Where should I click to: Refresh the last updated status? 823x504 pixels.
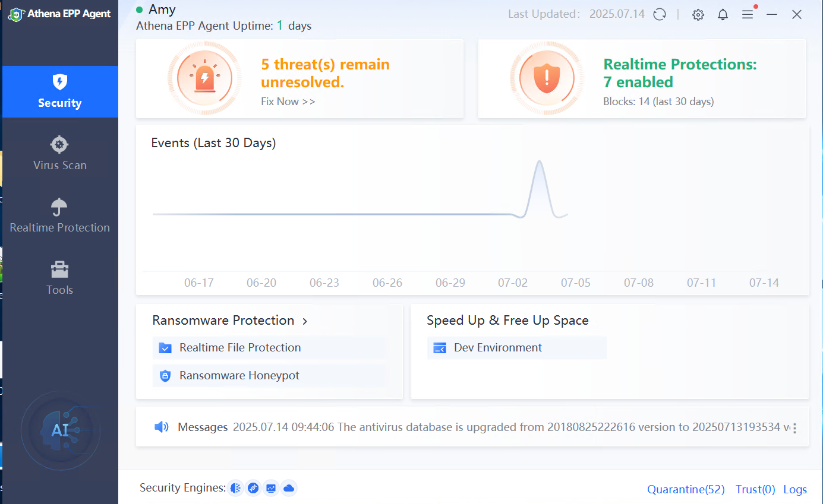[x=660, y=15]
